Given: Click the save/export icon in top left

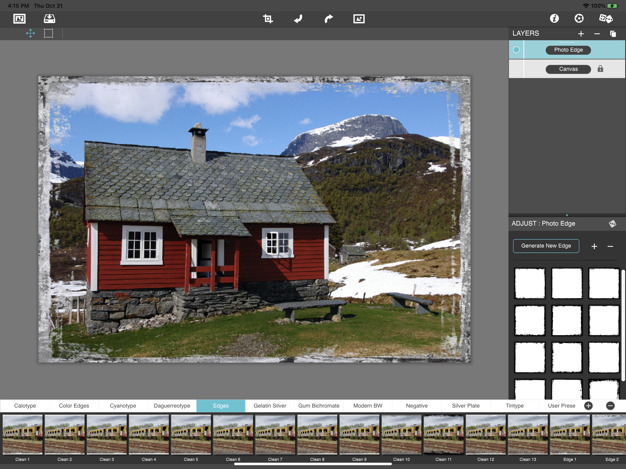Looking at the screenshot, I should tap(49, 18).
